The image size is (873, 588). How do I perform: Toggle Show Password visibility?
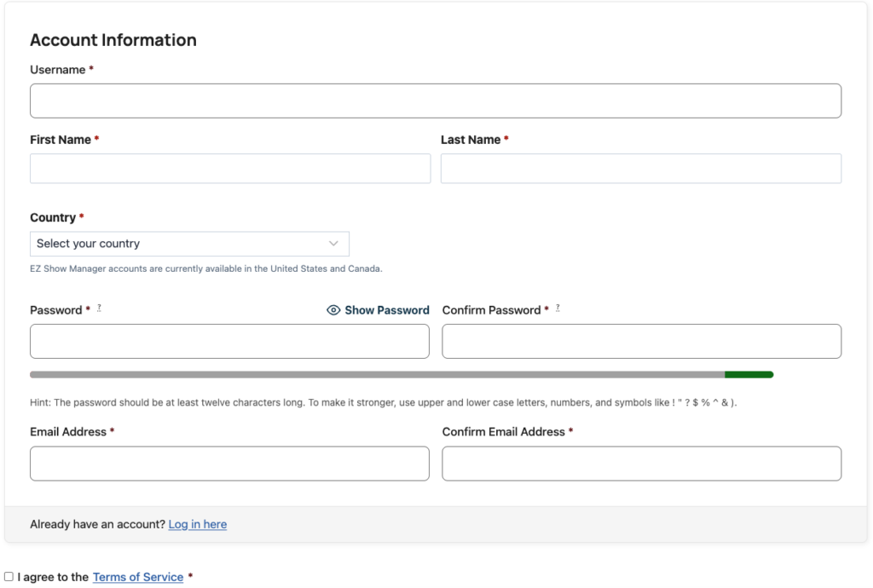point(378,310)
